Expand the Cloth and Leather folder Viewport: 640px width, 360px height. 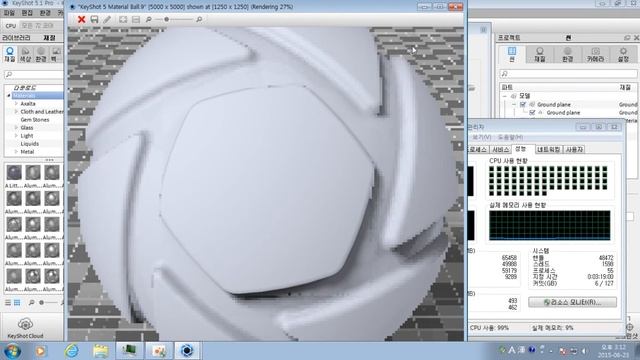pos(16,111)
